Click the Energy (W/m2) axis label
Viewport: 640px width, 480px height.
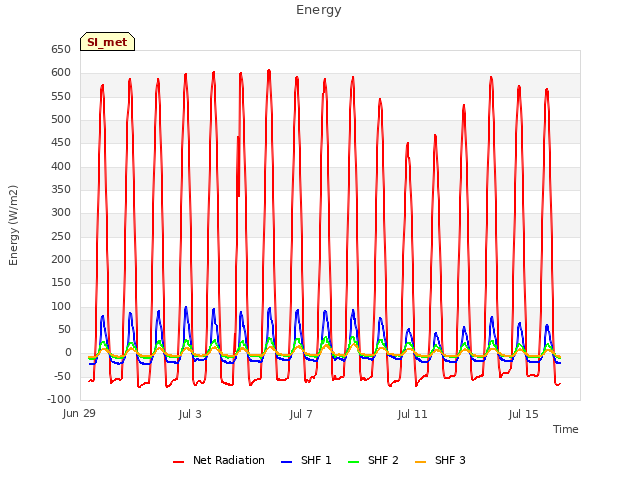(13, 225)
